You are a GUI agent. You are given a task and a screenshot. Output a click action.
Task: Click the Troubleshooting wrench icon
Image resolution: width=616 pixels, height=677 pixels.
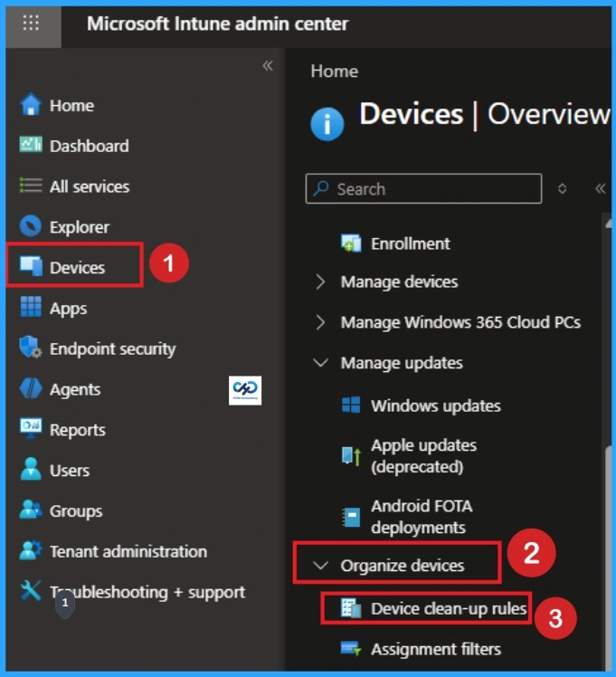31,590
